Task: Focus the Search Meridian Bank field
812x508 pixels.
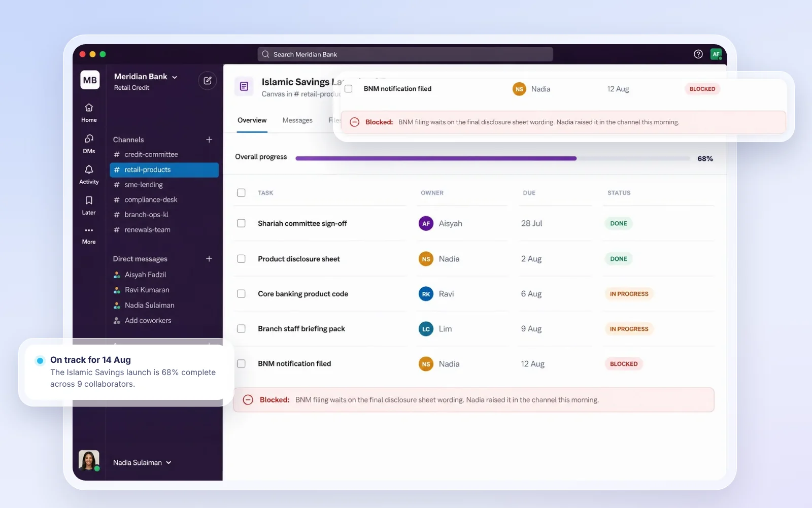Action: click(405, 54)
